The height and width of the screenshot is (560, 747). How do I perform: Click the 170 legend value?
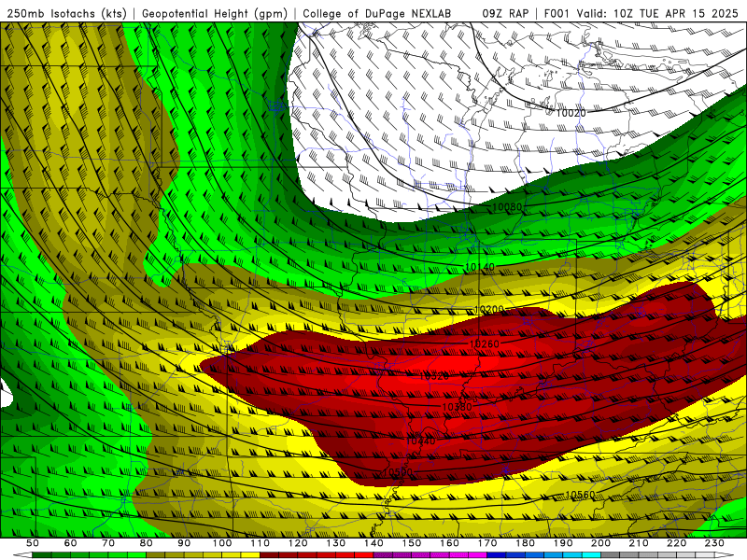(x=487, y=543)
